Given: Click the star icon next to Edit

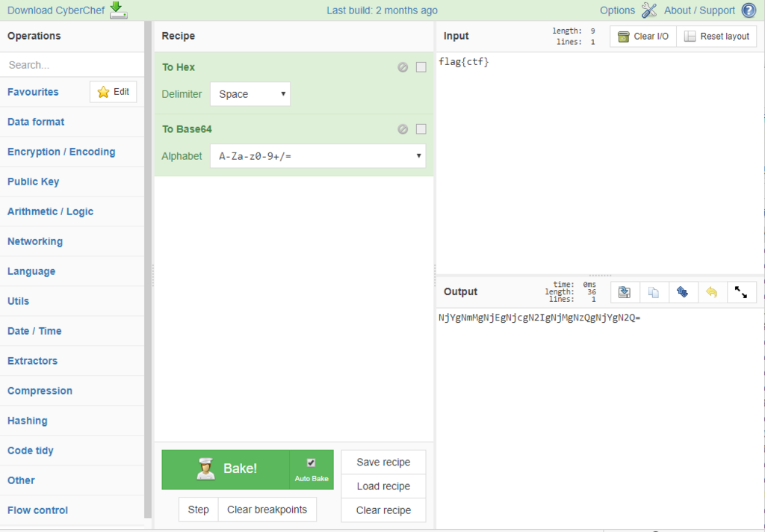Looking at the screenshot, I should (x=103, y=92).
